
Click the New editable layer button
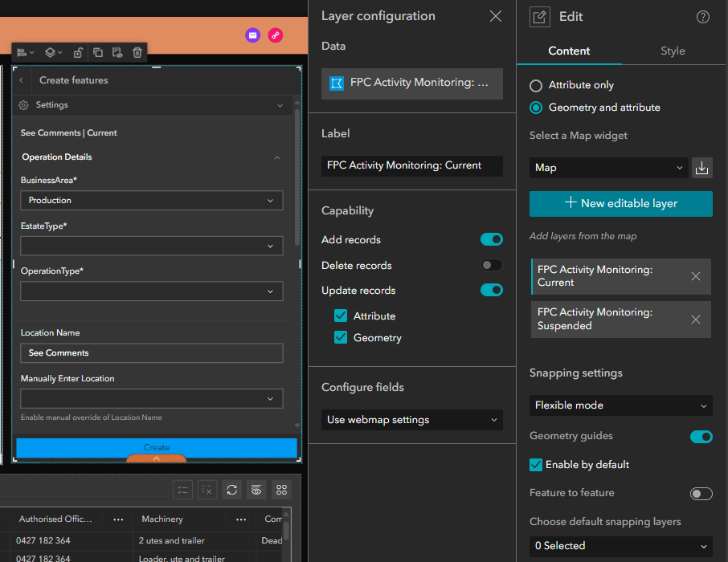coord(621,204)
